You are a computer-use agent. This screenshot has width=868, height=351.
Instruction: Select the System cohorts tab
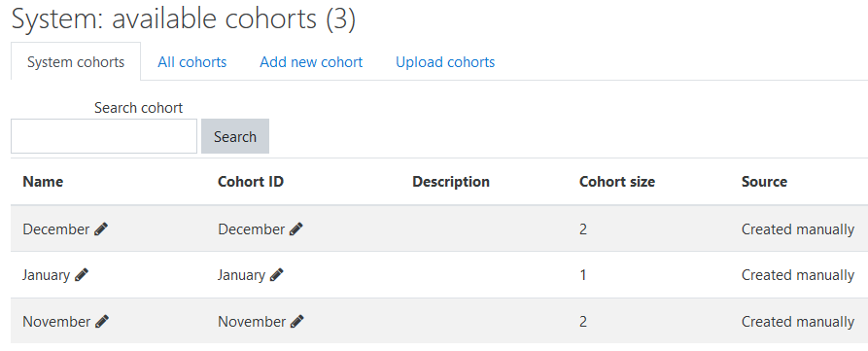coord(76,62)
